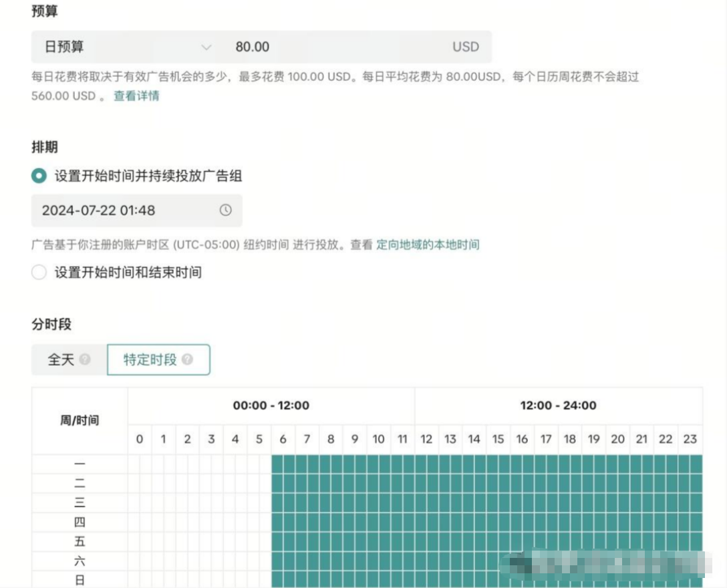Viewport: 727px width, 588px height.
Task: Toggle the Monday 0:00 schedule cell on
Action: 139,464
